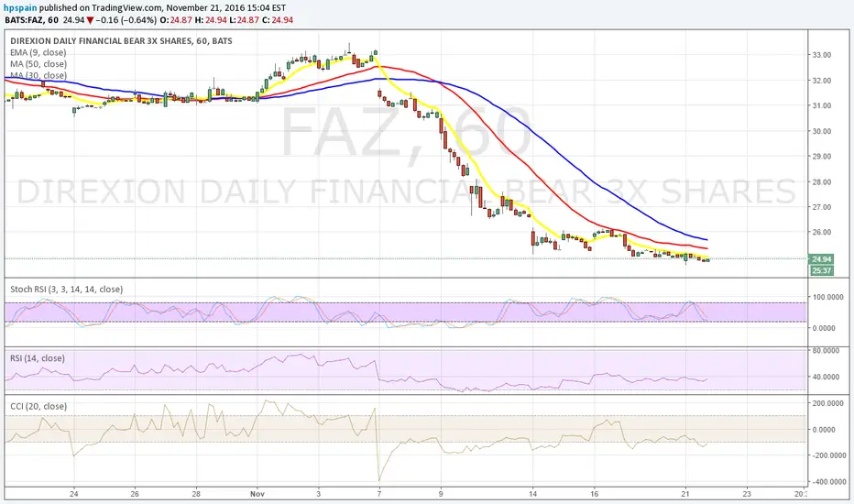Click the published on TradingView.com date text
The height and width of the screenshot is (504, 854).
pyautogui.click(x=162, y=8)
